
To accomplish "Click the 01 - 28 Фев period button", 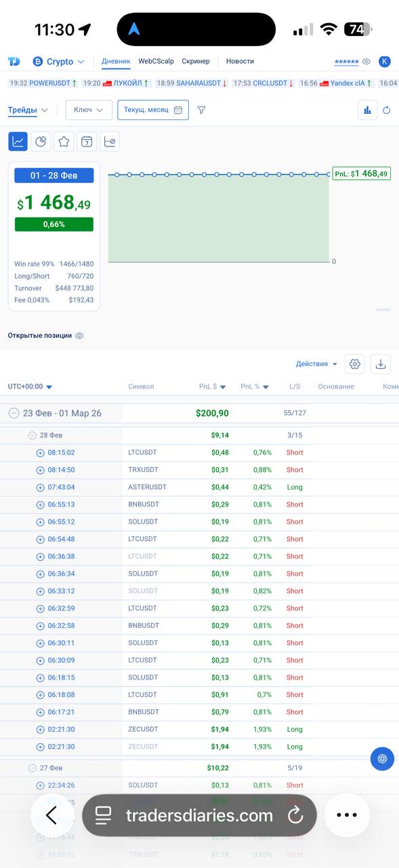I will coord(54,176).
